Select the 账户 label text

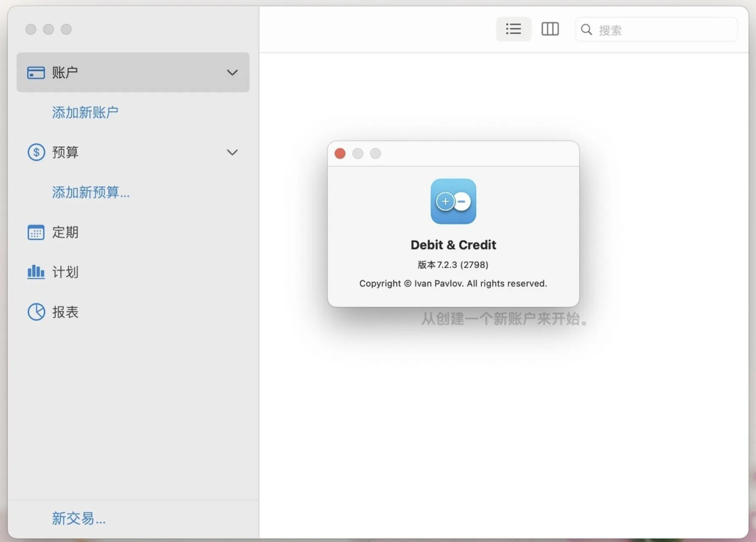click(65, 73)
